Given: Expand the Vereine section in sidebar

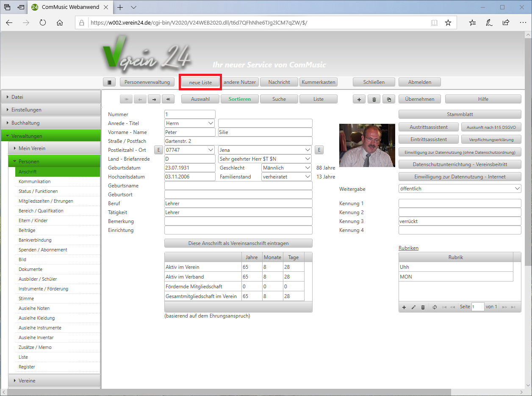Looking at the screenshot, I should [x=54, y=381].
